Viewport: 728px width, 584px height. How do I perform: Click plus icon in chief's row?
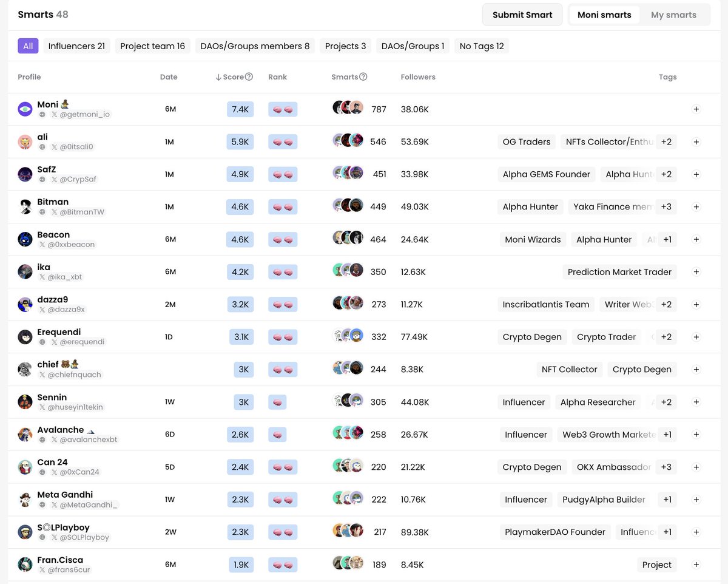(696, 369)
